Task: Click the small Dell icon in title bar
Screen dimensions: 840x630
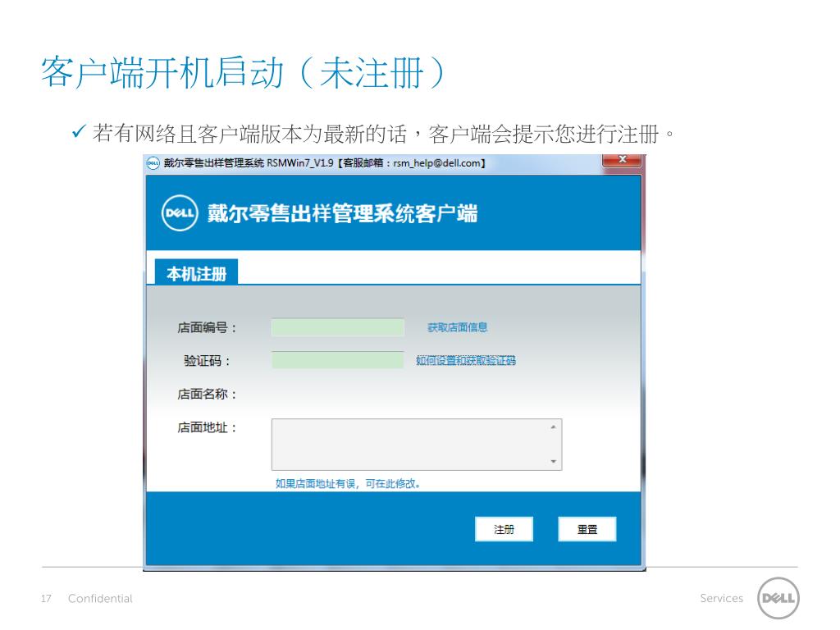Action: [x=153, y=163]
